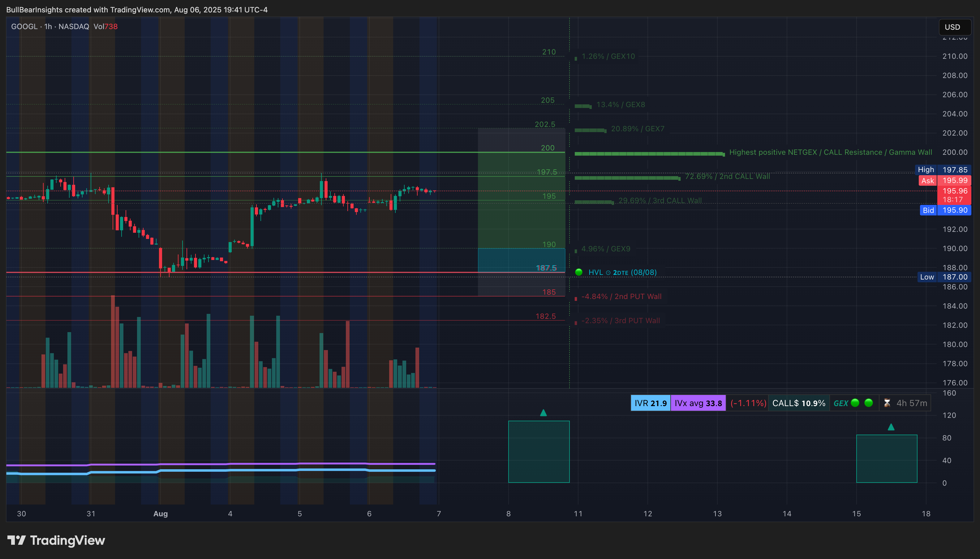Click the second green GEX status dot
The height and width of the screenshot is (559, 980).
coord(869,403)
